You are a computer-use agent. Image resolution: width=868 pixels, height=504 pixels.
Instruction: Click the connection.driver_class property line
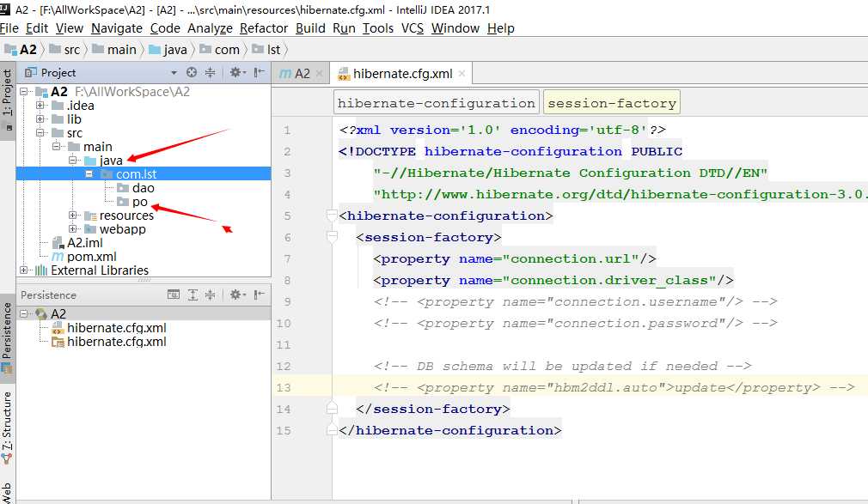[553, 281]
